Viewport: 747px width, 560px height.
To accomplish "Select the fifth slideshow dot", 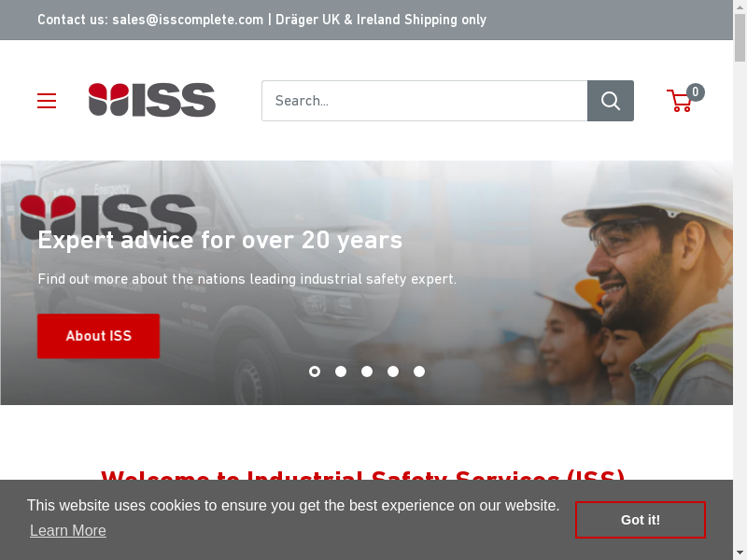I will coord(419,371).
